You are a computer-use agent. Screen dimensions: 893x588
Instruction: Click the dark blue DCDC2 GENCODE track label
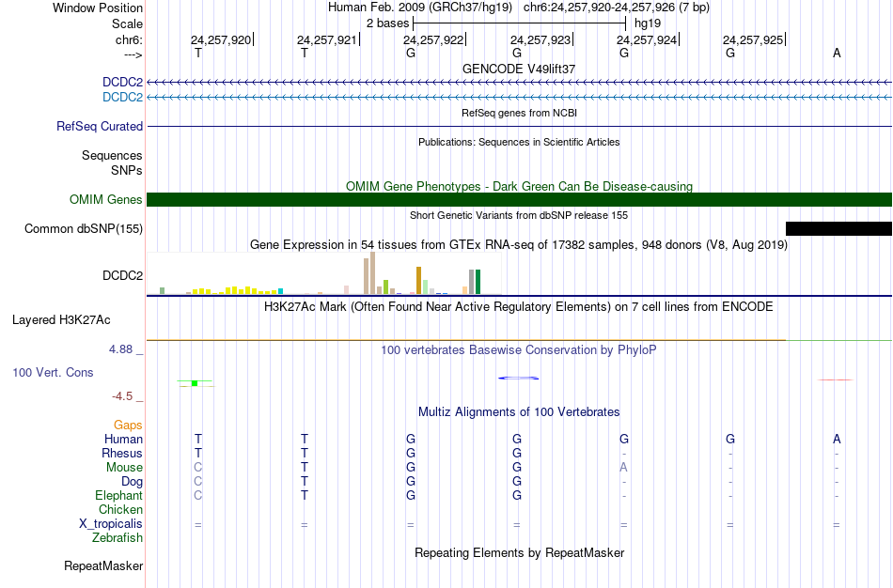click(122, 82)
